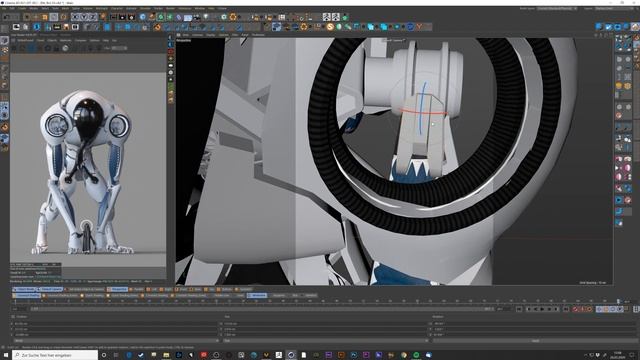The image size is (640, 360).
Task: Toggle the Z axis lock
Action: (x=93, y=17)
